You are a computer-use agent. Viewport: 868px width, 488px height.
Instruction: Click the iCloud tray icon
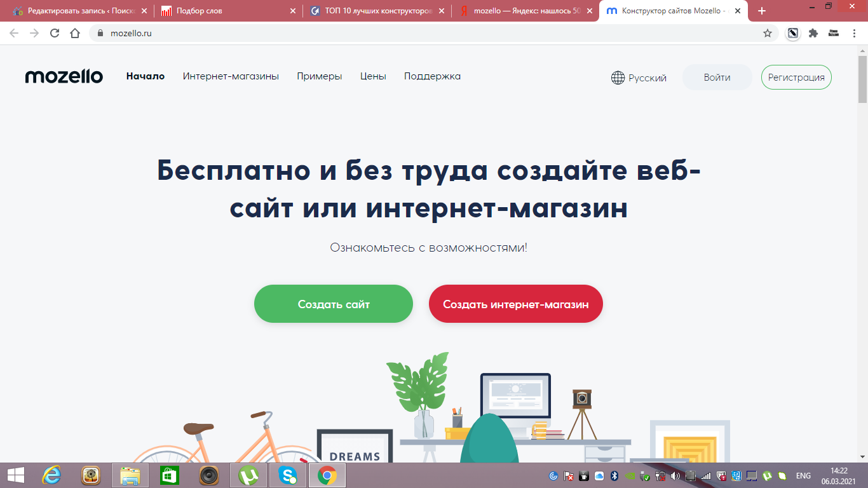tap(599, 476)
